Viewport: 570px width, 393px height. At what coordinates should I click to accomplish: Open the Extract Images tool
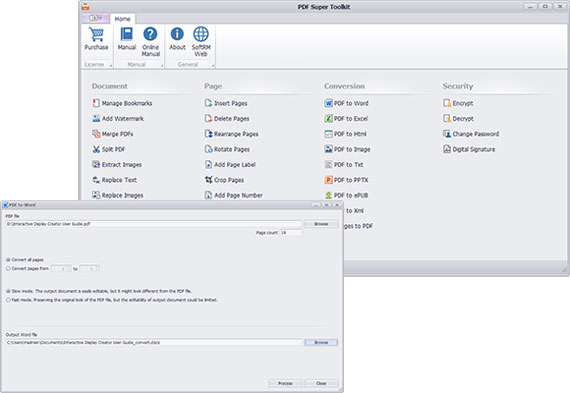coord(117,165)
